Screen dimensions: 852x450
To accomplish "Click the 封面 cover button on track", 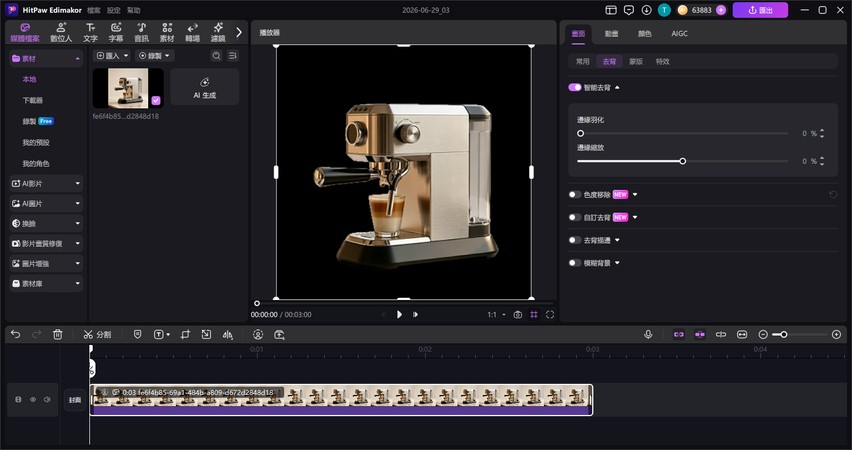I will 74,400.
